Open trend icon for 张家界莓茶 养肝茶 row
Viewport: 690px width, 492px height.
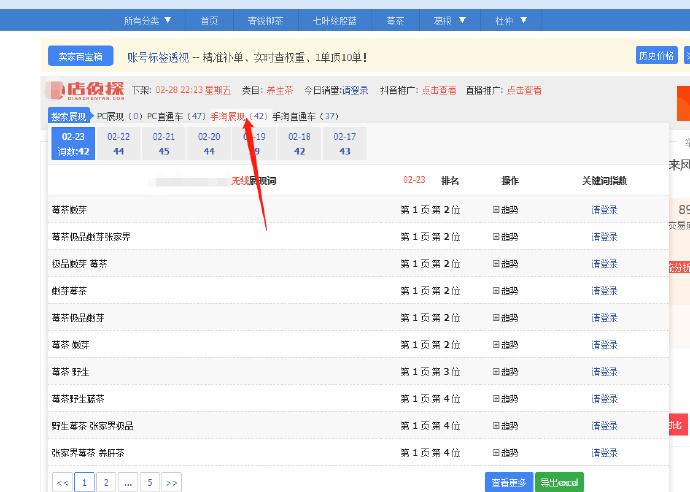click(x=505, y=453)
